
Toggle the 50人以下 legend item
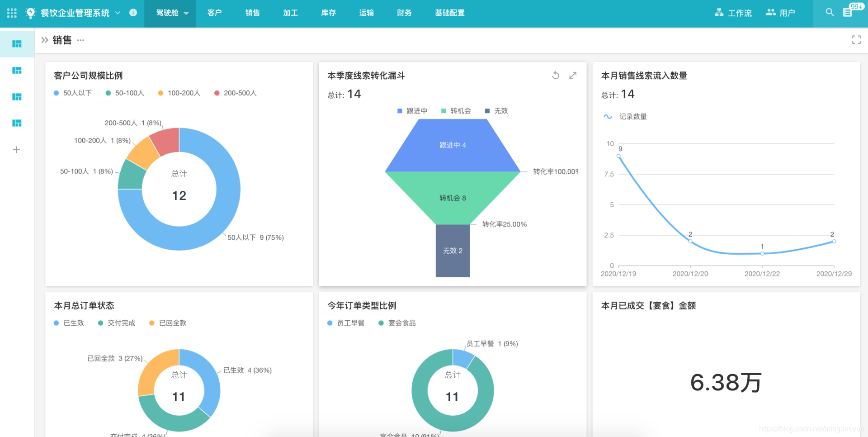73,93
